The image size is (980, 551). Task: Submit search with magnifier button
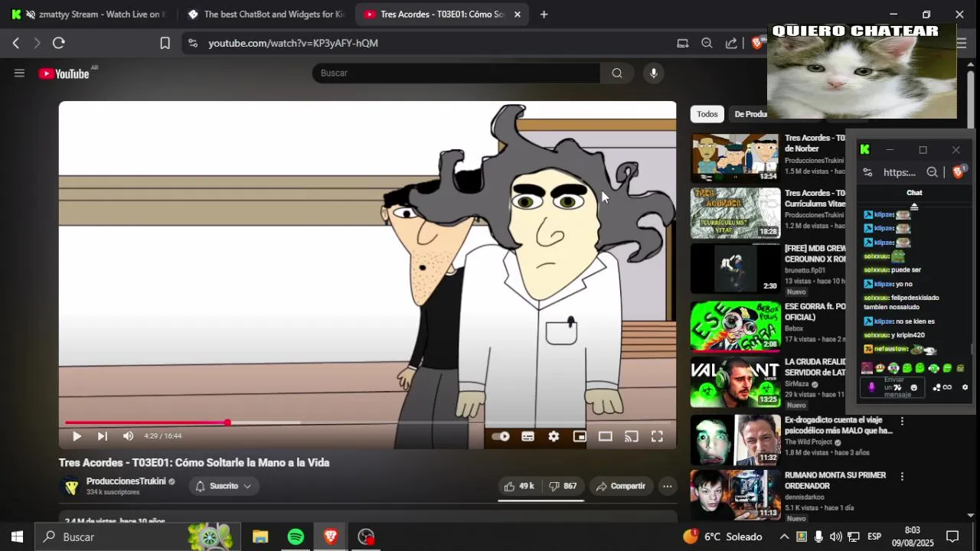coord(617,73)
